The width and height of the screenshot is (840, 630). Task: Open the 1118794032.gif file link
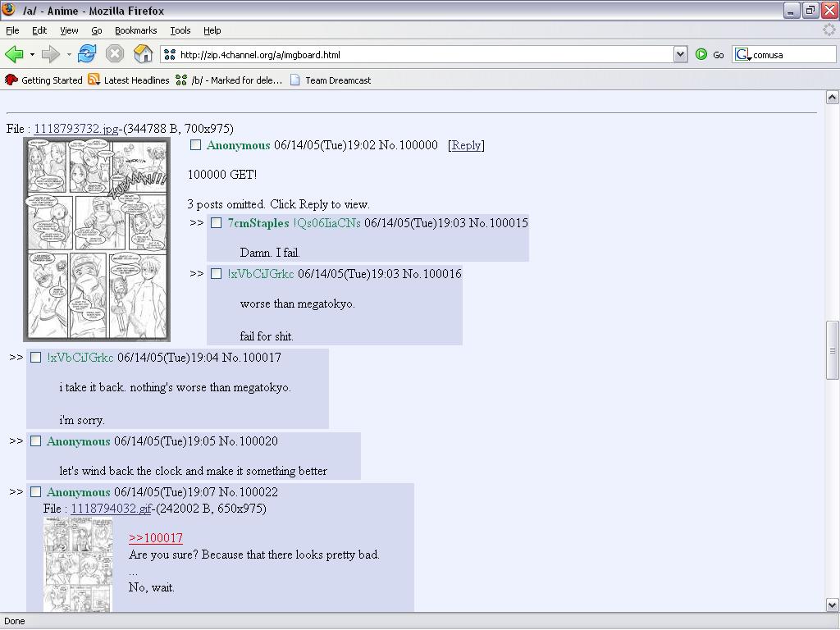coord(111,509)
